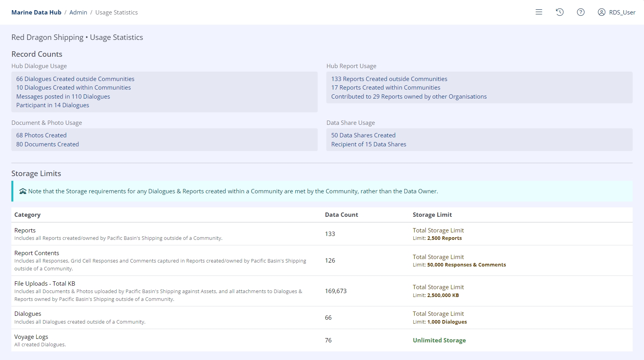The width and height of the screenshot is (644, 360).
Task: Click the community icon in storage note
Action: 23,191
